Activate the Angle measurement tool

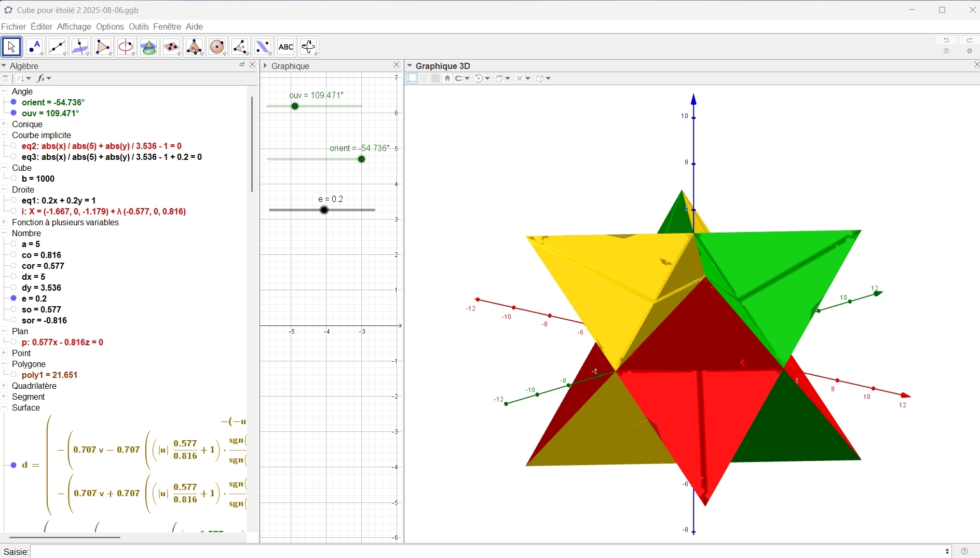coord(240,47)
